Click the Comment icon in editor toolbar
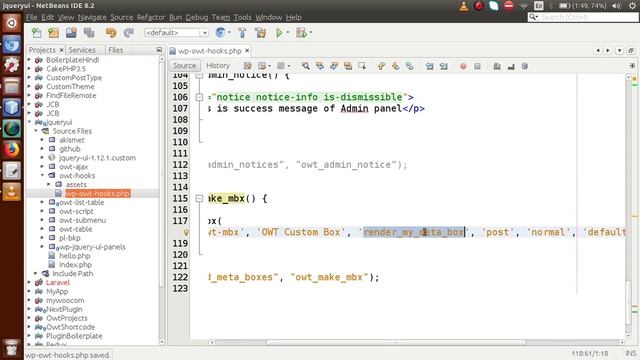 click(x=497, y=66)
